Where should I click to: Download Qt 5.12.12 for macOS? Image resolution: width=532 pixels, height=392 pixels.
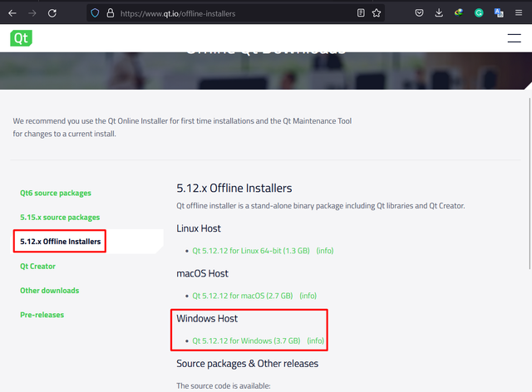coord(242,296)
